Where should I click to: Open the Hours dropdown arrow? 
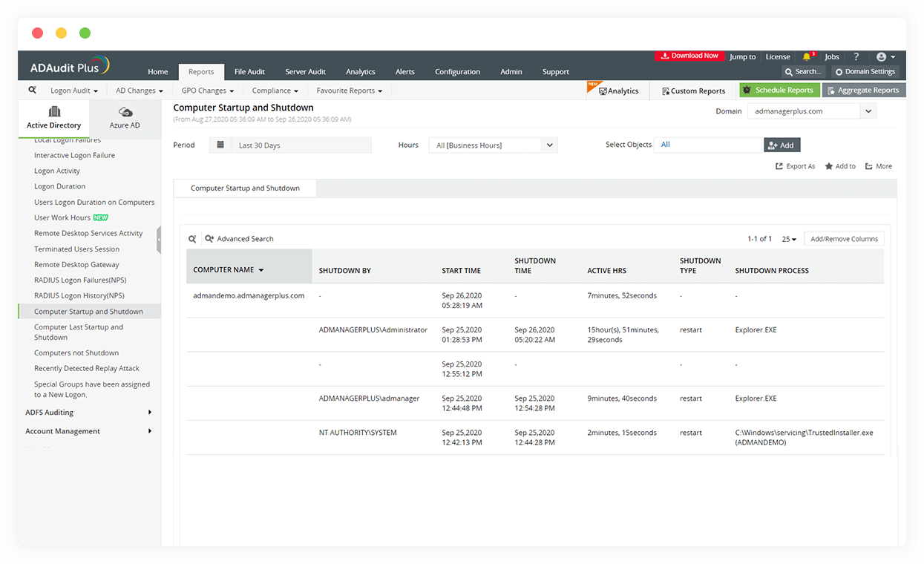coord(549,145)
